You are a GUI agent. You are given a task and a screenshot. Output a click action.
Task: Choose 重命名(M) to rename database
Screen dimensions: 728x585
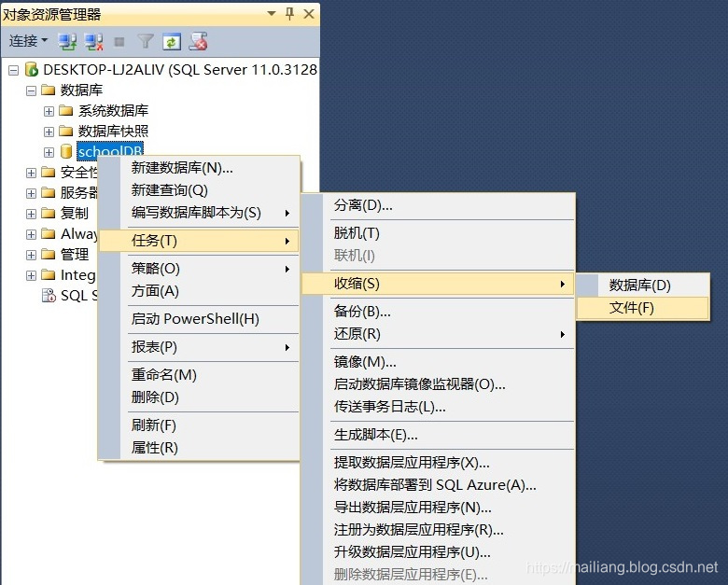pyautogui.click(x=199, y=375)
